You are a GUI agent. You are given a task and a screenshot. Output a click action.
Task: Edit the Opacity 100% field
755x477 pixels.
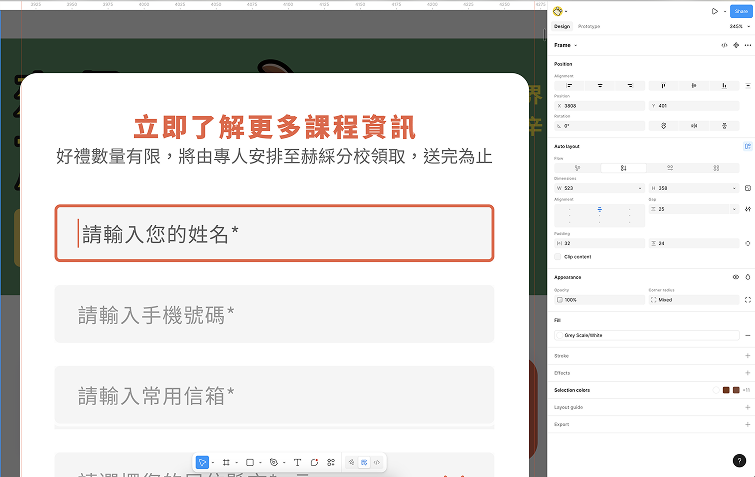[x=599, y=300]
